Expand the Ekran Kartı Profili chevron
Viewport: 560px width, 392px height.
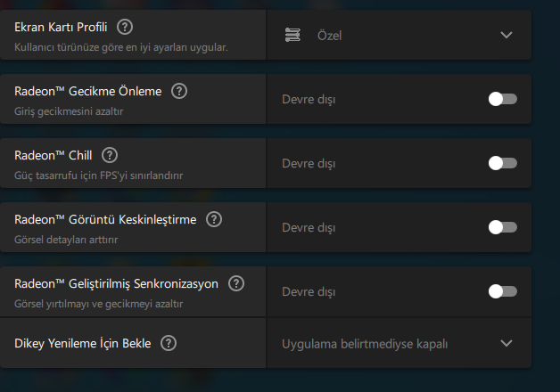tap(506, 35)
